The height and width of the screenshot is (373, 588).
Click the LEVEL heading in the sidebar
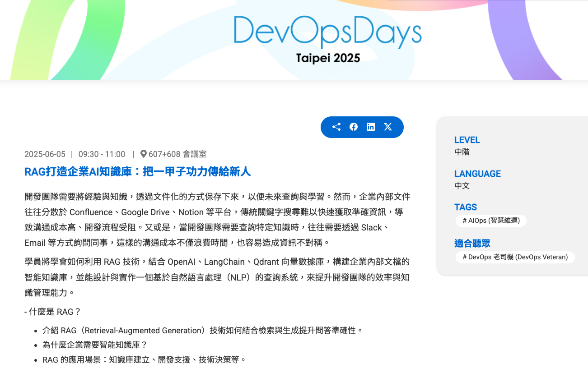tap(467, 140)
